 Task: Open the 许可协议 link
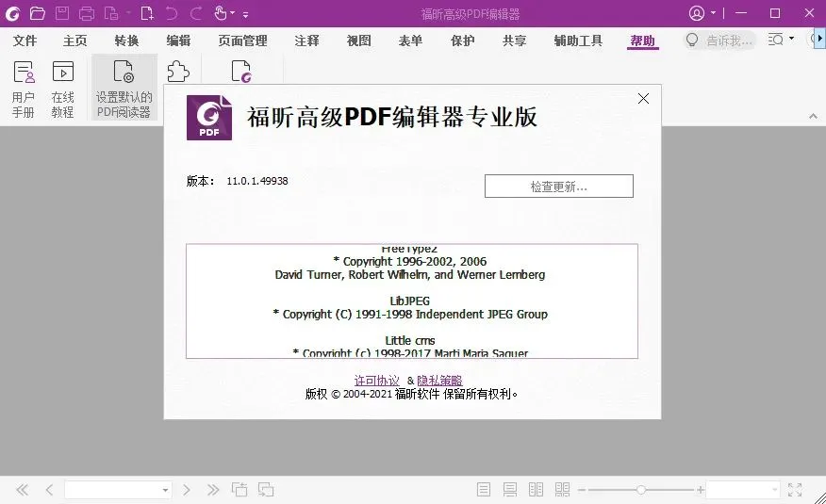point(376,381)
